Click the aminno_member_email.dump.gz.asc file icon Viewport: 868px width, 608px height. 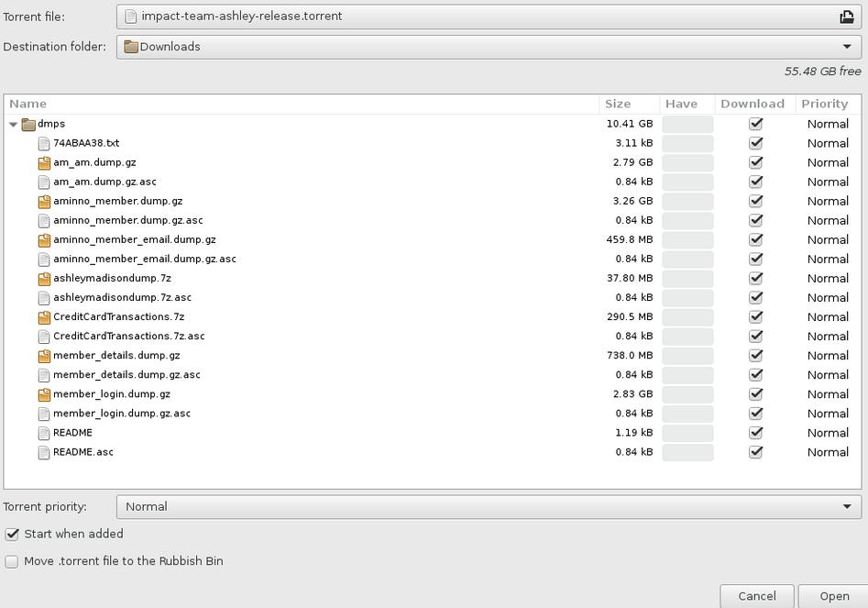pos(44,260)
